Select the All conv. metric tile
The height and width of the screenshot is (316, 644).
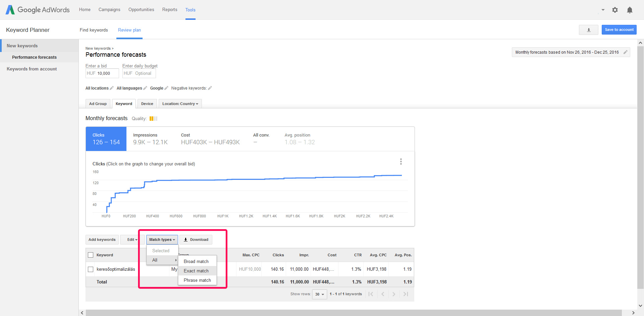pos(261,139)
